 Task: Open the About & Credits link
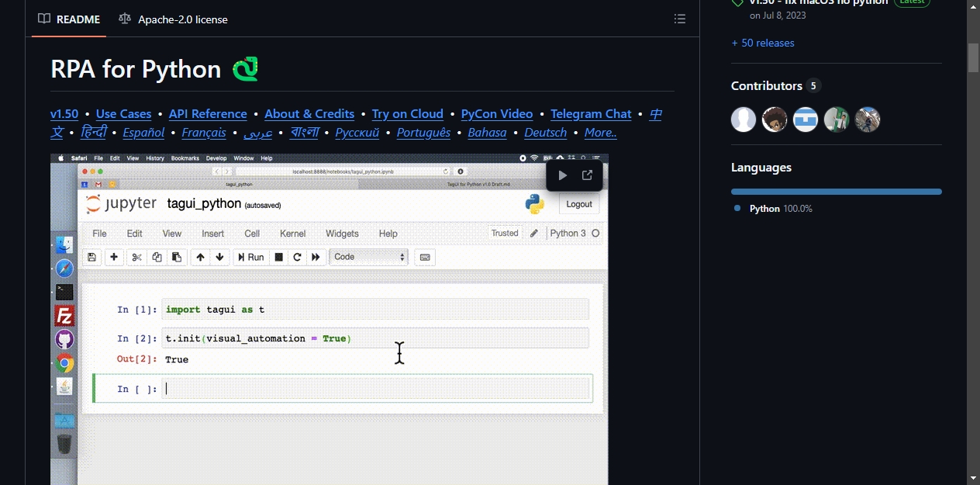pyautogui.click(x=309, y=114)
